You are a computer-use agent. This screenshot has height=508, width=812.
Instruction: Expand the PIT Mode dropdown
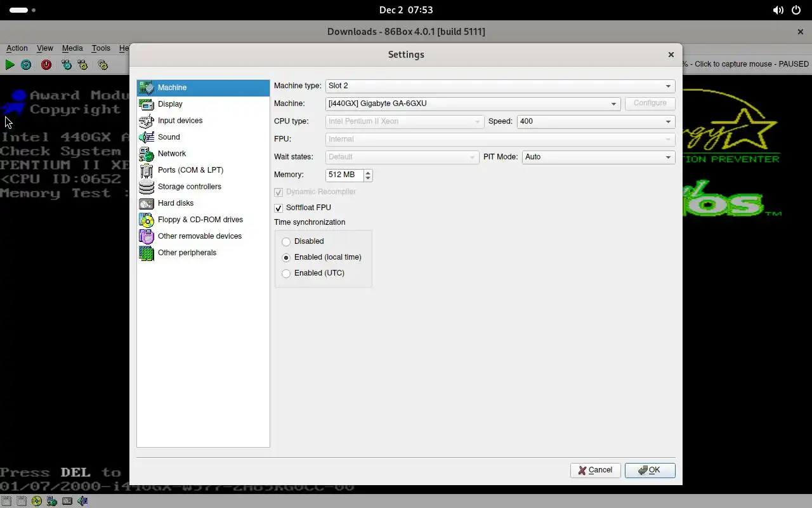[x=598, y=157]
